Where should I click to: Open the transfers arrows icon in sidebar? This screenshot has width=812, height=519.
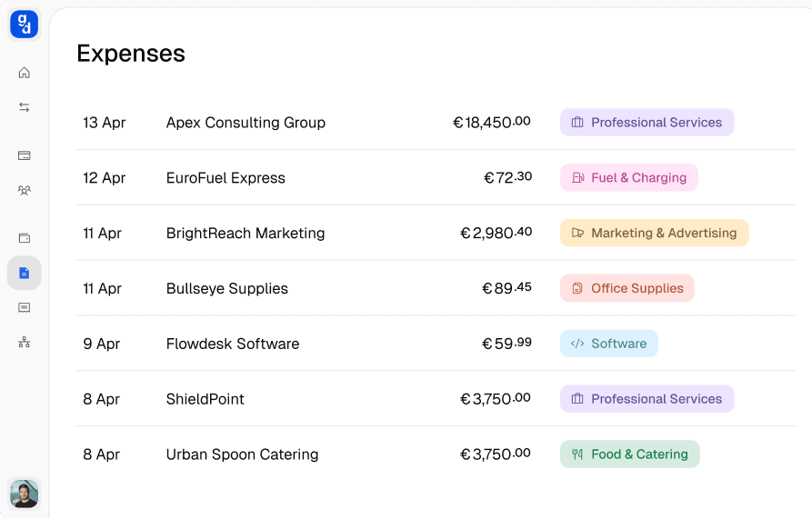coord(25,107)
